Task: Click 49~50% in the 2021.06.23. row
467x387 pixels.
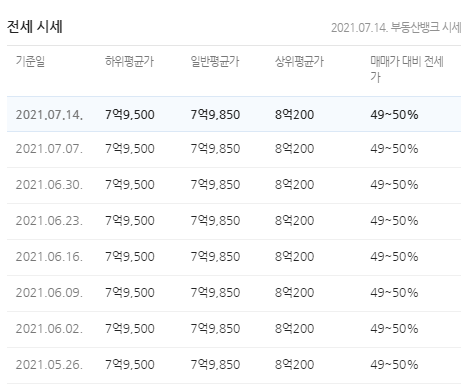Action: coord(394,221)
